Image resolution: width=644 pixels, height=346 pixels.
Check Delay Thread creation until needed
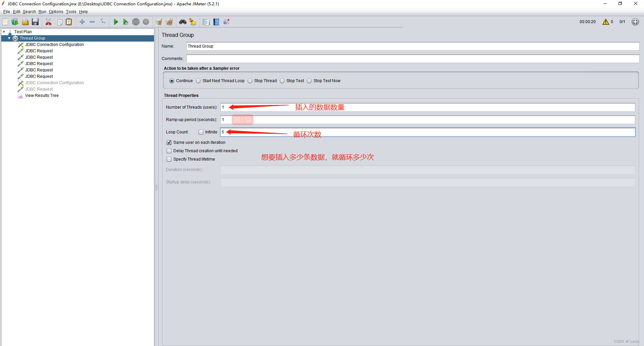tap(169, 151)
